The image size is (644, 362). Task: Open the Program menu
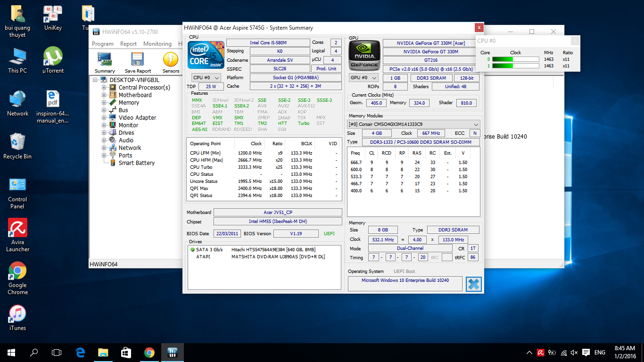[103, 44]
